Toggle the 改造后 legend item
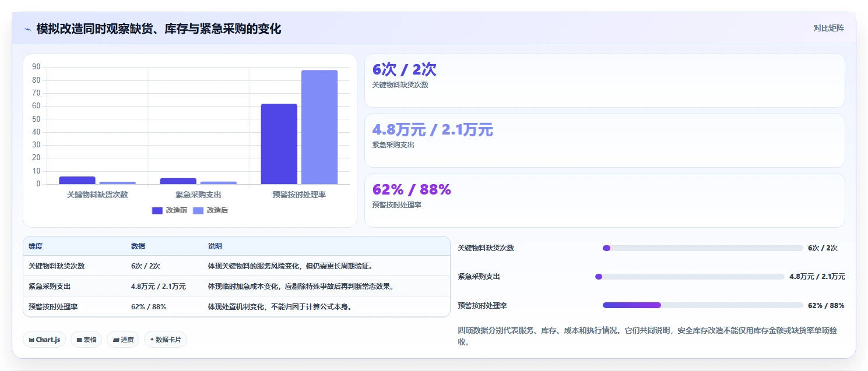This screenshot has height=371, width=868. point(210,210)
